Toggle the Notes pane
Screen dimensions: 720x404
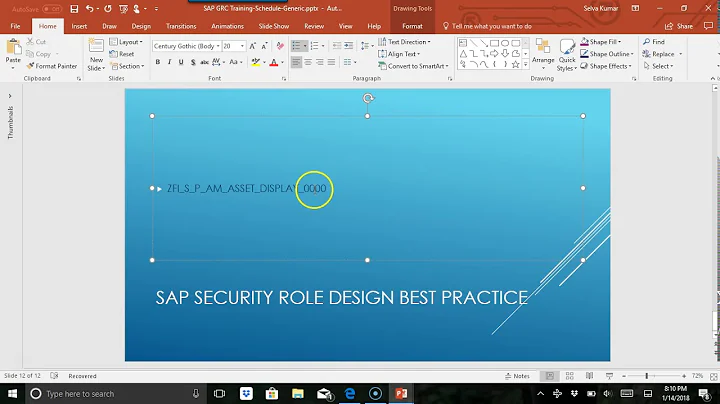pyautogui.click(x=517, y=376)
